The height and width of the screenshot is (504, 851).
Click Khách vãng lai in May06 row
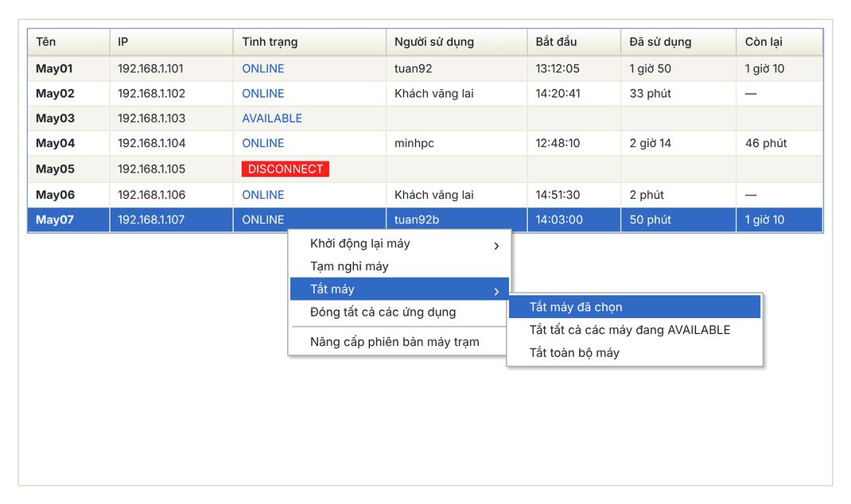tap(434, 196)
